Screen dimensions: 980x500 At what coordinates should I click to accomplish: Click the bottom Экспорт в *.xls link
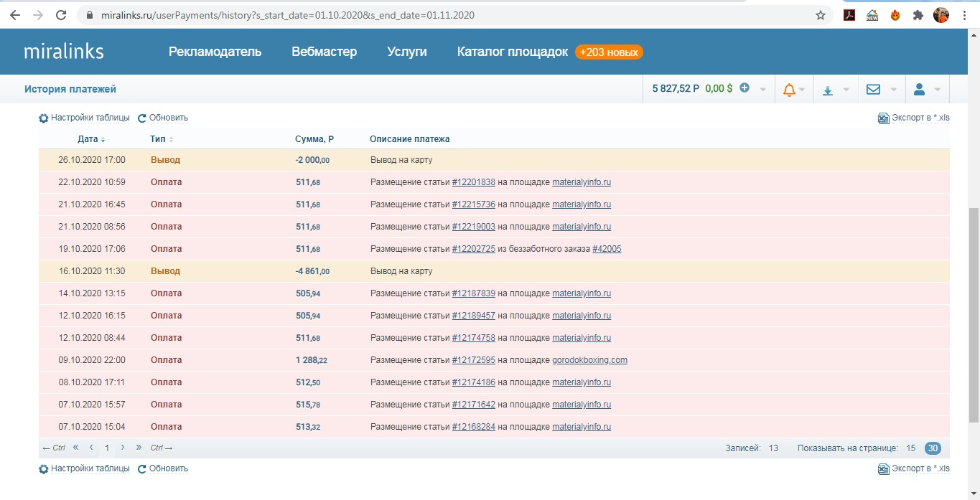coord(920,468)
